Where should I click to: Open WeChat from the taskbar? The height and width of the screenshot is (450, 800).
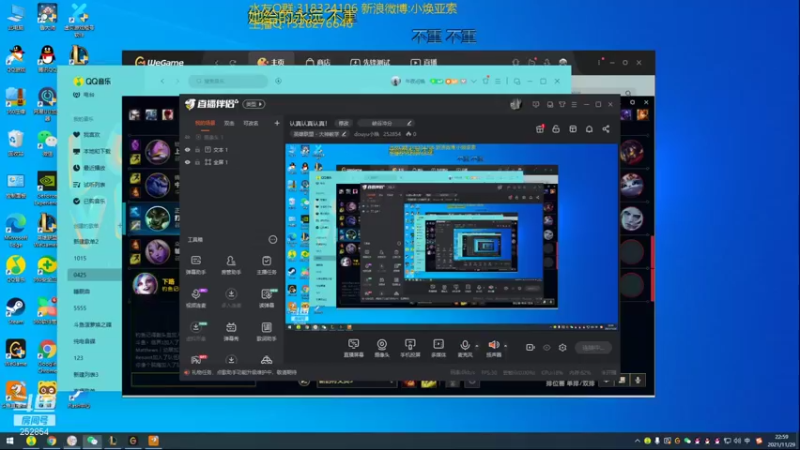(92, 441)
